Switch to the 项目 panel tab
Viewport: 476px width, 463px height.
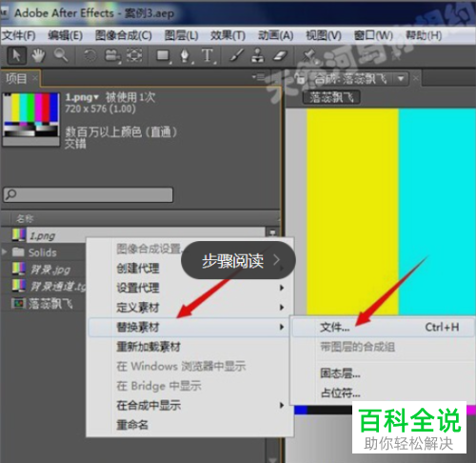pyautogui.click(x=16, y=78)
